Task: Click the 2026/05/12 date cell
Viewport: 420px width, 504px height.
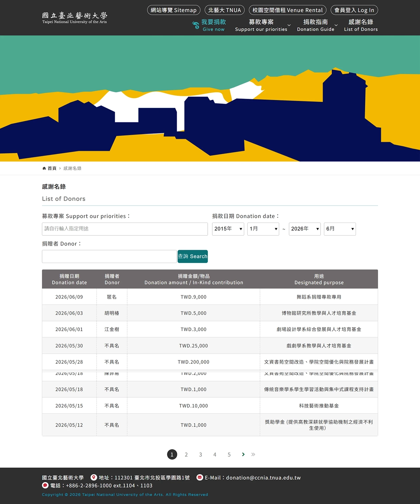Action: 69,425
